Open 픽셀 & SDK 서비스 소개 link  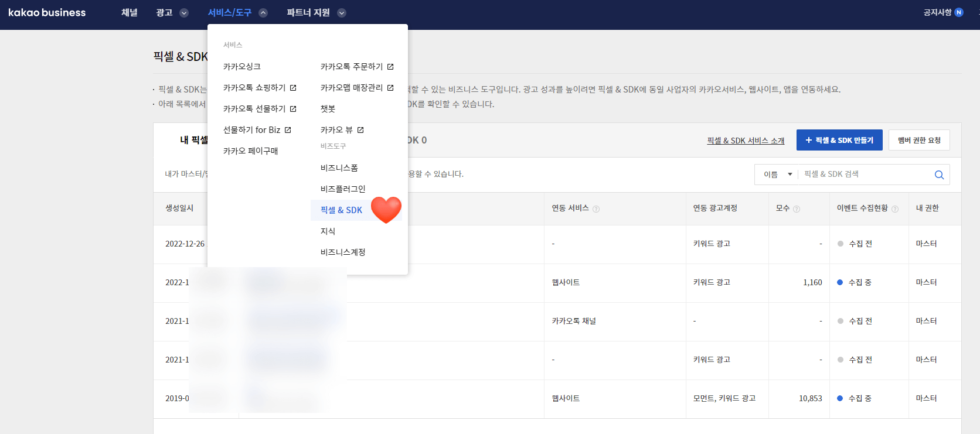point(746,141)
